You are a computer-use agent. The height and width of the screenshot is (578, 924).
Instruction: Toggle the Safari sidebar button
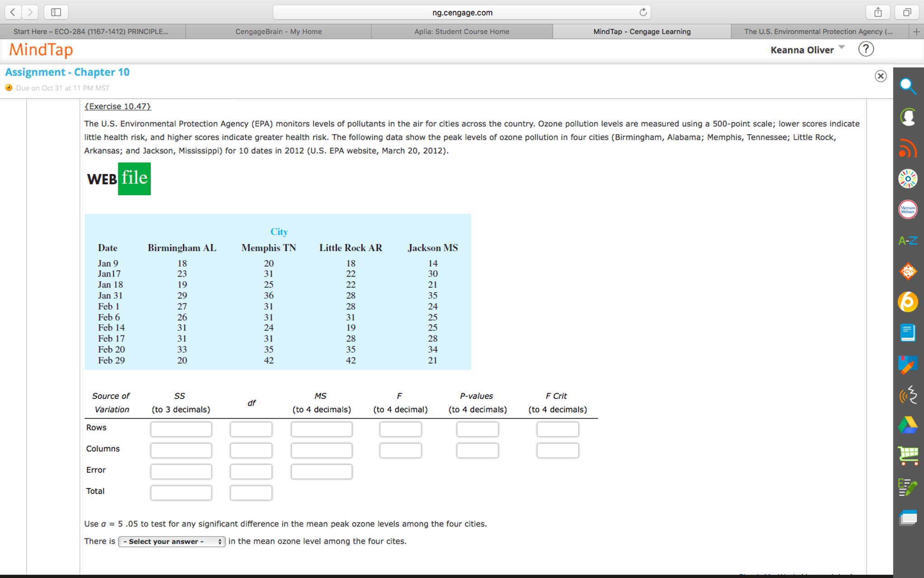(x=56, y=12)
